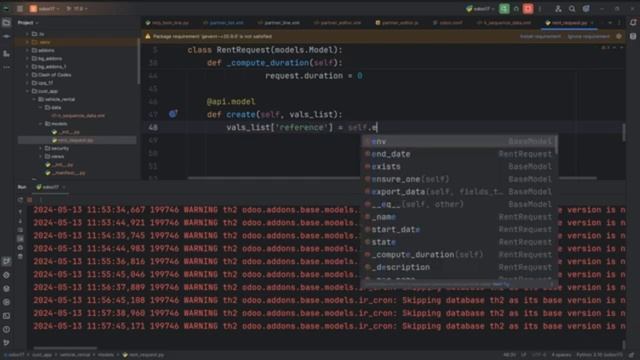Open the VCS branch widget
The height and width of the screenshot is (360, 640).
coord(77,9)
